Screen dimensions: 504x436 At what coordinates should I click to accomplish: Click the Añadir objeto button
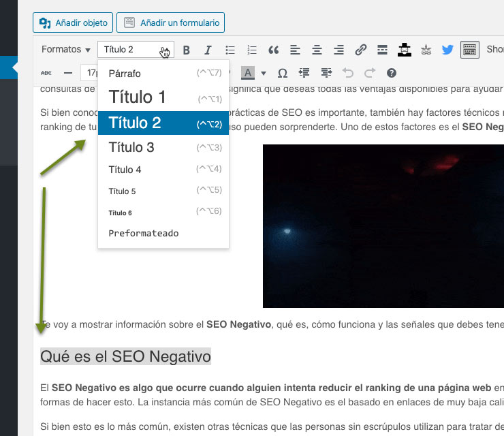(x=73, y=22)
